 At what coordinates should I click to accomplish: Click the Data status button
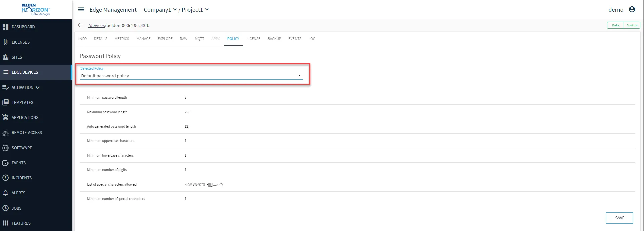point(615,25)
